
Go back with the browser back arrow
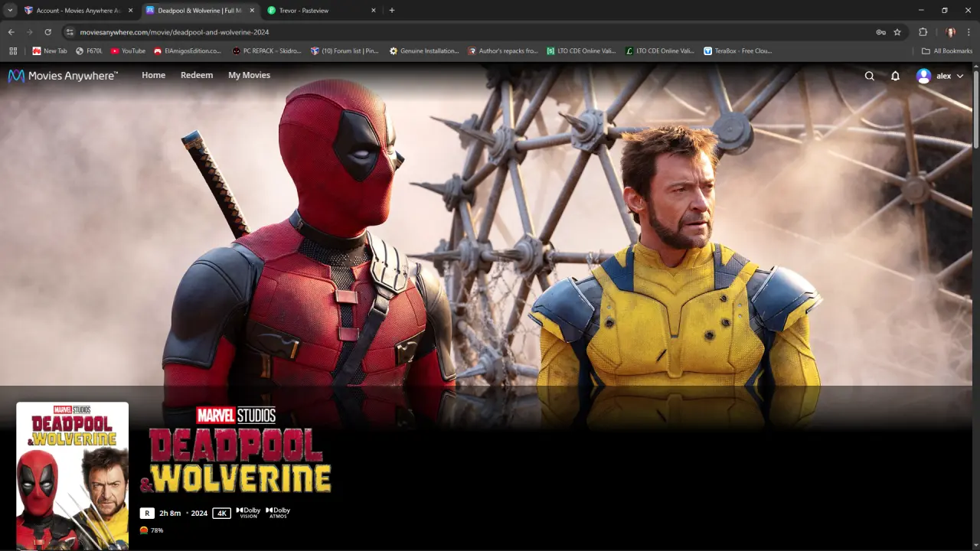click(x=11, y=32)
